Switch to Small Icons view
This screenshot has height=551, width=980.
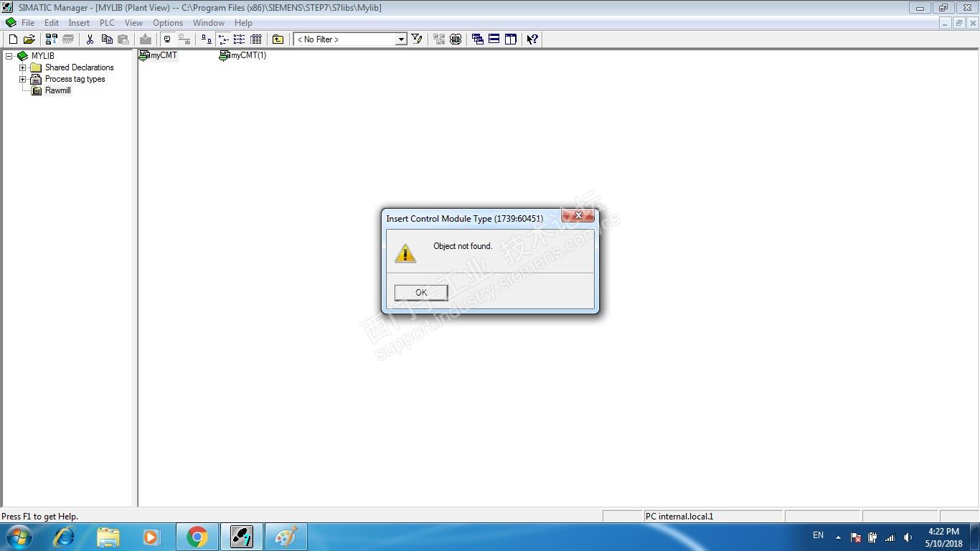pos(222,39)
